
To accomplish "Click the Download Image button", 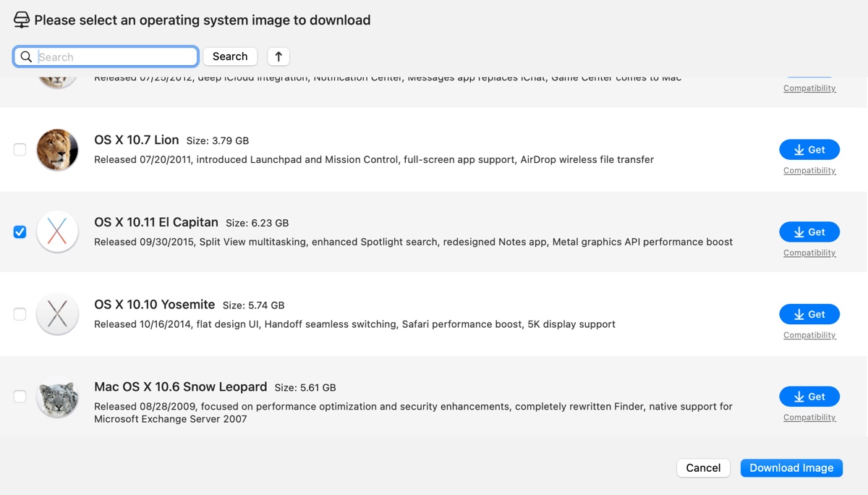I will point(791,468).
